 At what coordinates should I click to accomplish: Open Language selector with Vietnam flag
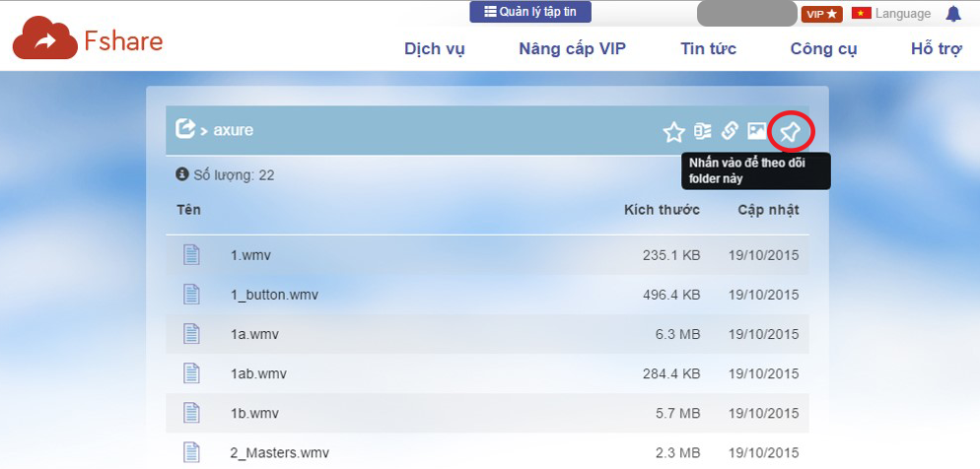[891, 14]
